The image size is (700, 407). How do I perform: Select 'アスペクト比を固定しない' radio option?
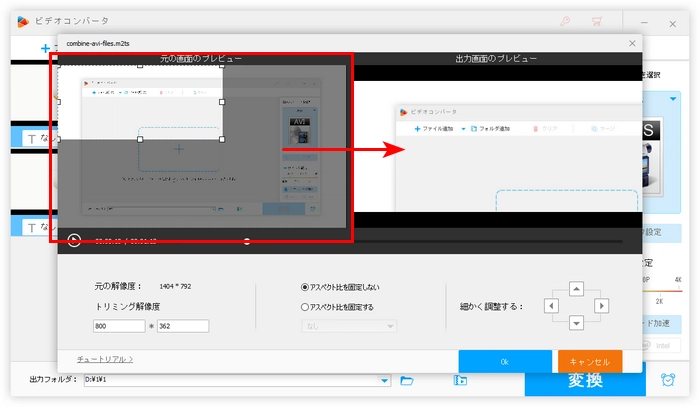305,287
